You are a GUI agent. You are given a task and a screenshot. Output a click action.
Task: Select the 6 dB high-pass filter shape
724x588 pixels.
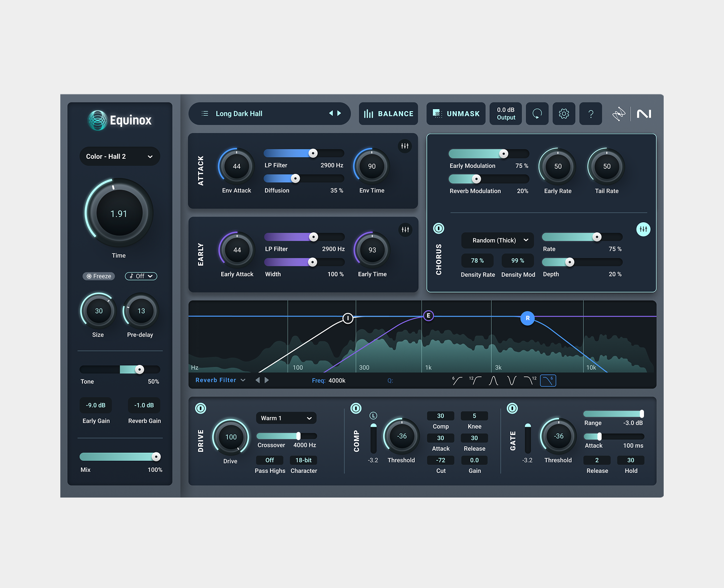[457, 380]
